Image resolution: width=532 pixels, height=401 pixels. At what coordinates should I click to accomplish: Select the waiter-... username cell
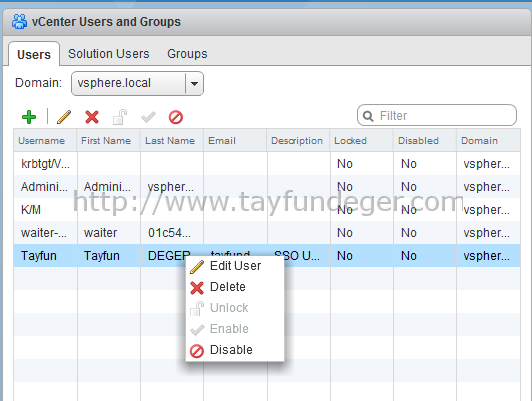click(x=45, y=233)
